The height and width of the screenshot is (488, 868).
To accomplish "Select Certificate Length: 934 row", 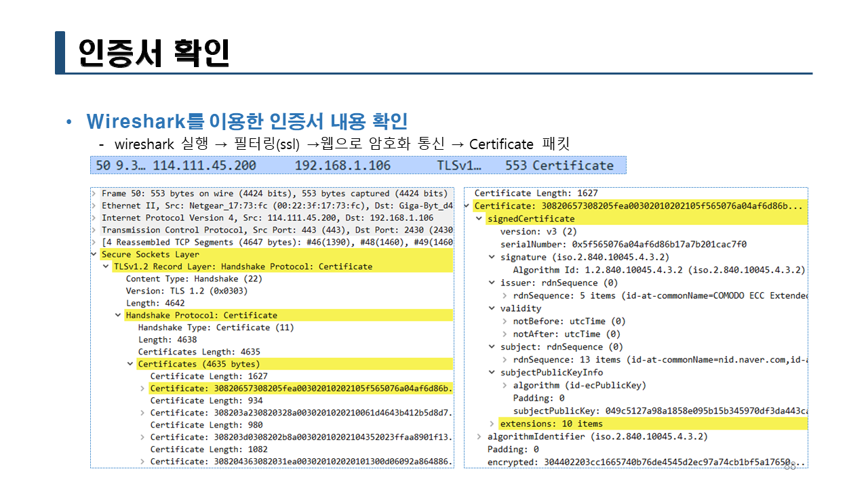I will pos(206,401).
